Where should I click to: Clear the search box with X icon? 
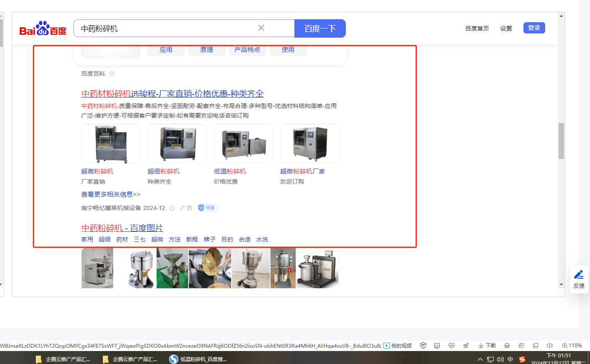[x=261, y=28]
